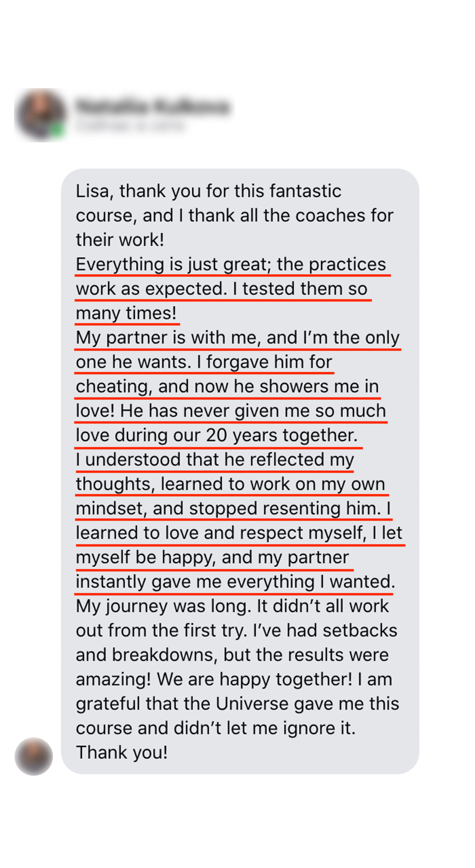
Task: Open the blurred profile picture in header
Action: click(40, 114)
